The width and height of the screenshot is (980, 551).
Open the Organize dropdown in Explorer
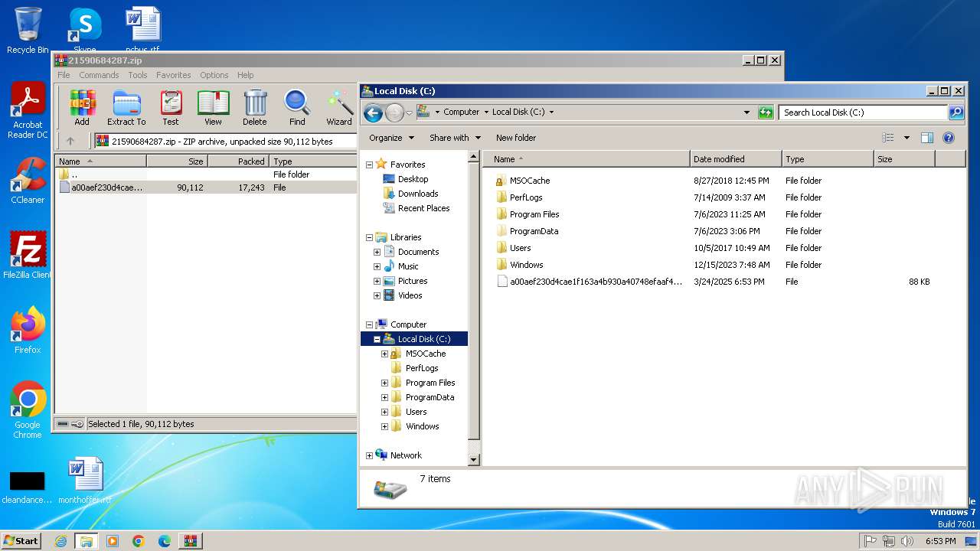coord(391,138)
